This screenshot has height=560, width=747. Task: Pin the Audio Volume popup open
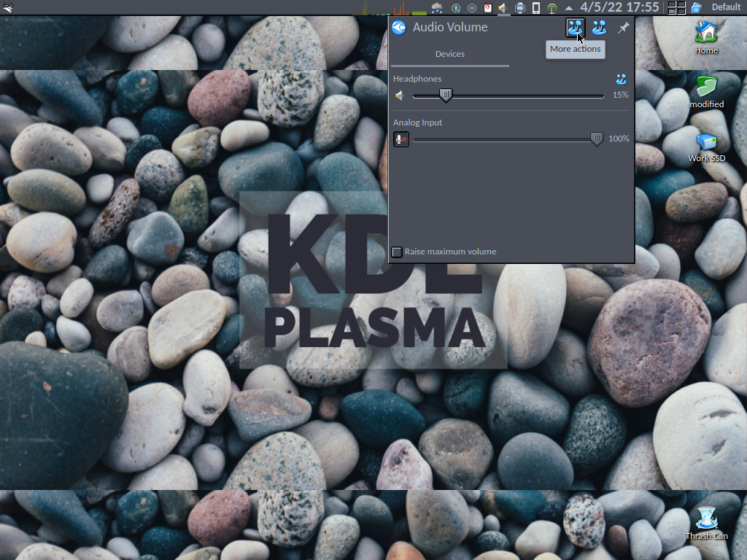[x=623, y=28]
